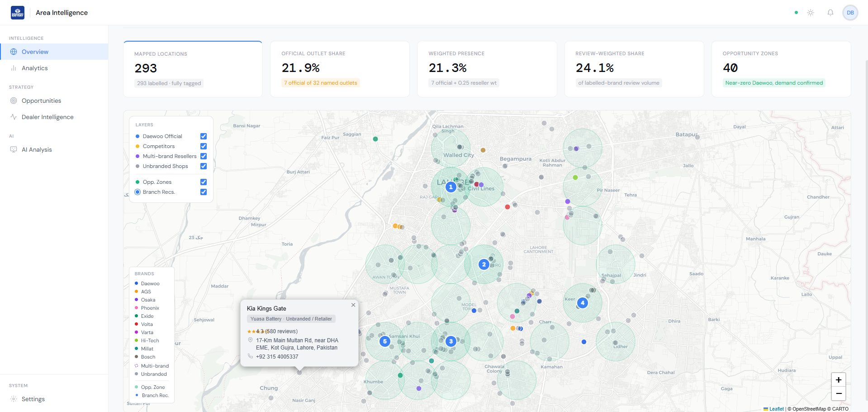Screen dimensions: 868x412
Task: Click the Daewoo blue legend swatch
Action: [136, 283]
